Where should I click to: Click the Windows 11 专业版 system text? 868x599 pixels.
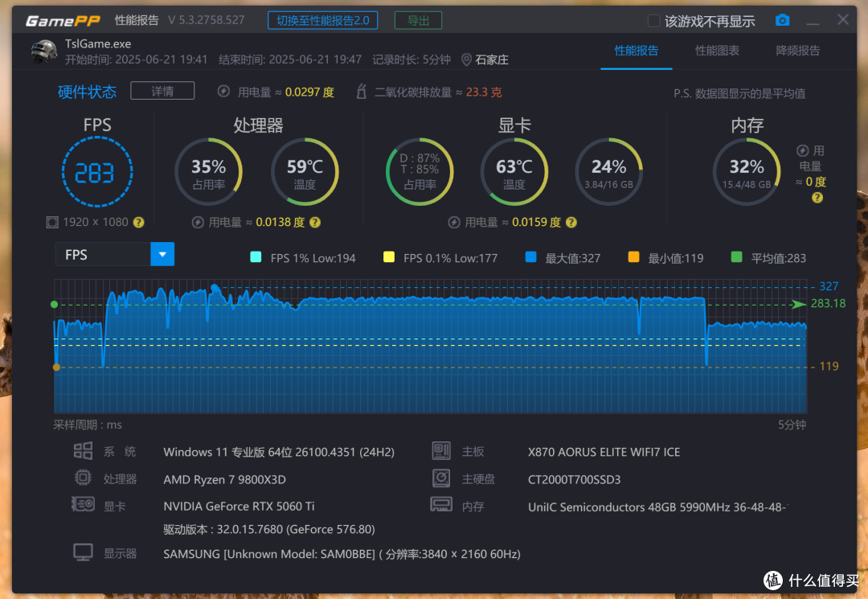[x=279, y=452]
